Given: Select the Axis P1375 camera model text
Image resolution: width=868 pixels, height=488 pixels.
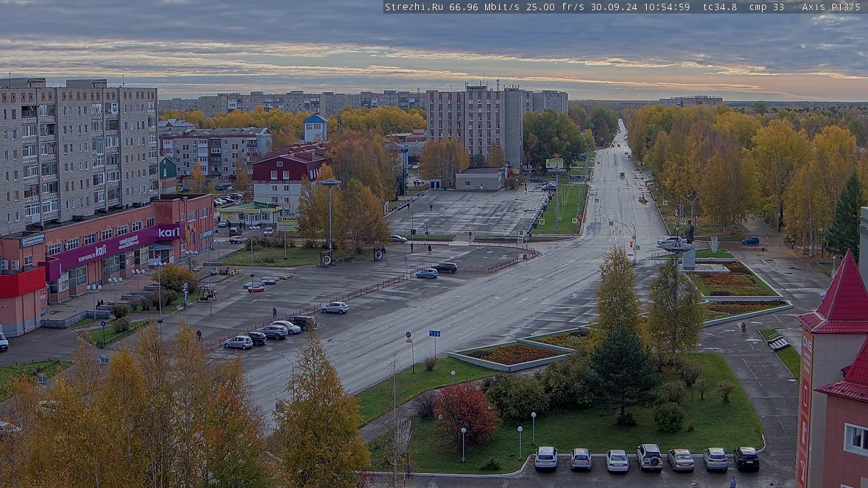Looking at the screenshot, I should tap(831, 7).
